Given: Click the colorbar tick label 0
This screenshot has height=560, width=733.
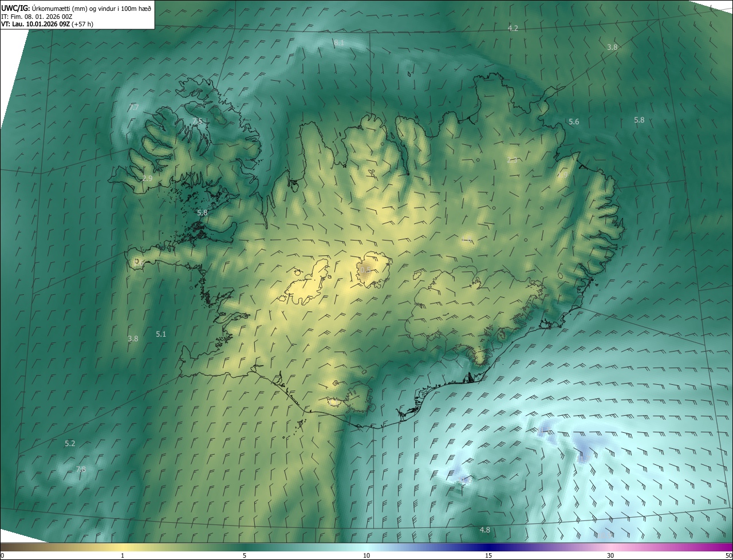Looking at the screenshot, I should (x=2, y=555).
